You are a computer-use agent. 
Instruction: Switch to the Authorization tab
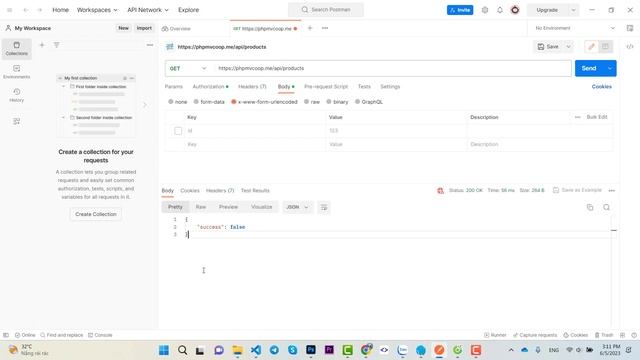pyautogui.click(x=210, y=87)
